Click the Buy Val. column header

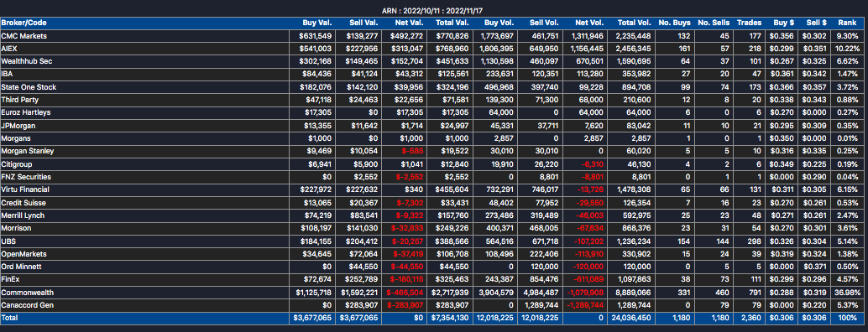(x=317, y=23)
